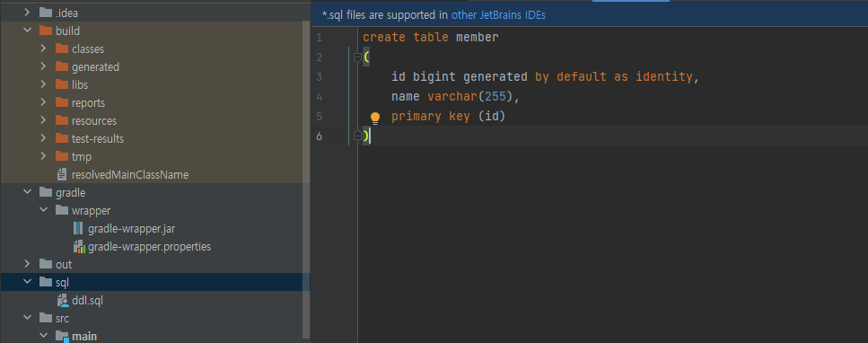Select the generated folder in tree

[x=95, y=66]
